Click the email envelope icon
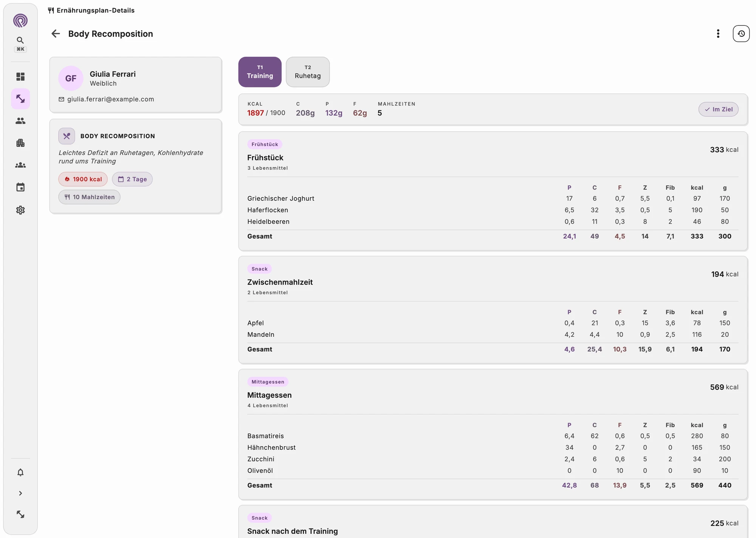Screen dimensions: 756x538 click(x=61, y=99)
